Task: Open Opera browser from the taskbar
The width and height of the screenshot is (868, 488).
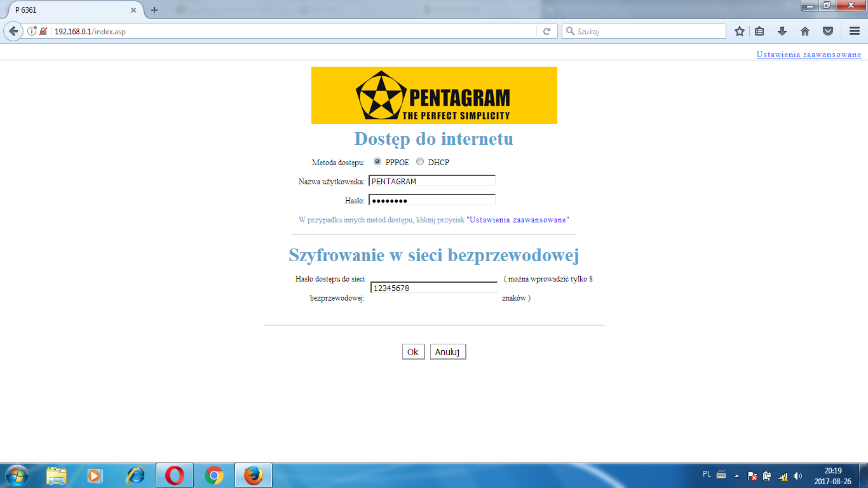Action: [x=175, y=475]
